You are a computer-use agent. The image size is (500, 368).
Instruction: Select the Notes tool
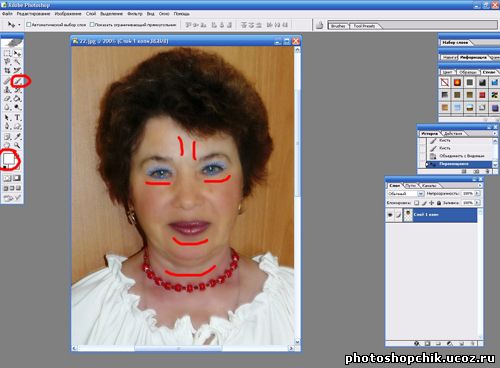point(7,136)
